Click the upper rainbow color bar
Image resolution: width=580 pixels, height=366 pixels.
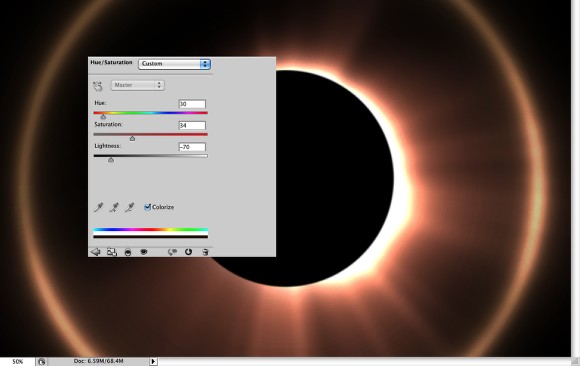[151, 229]
